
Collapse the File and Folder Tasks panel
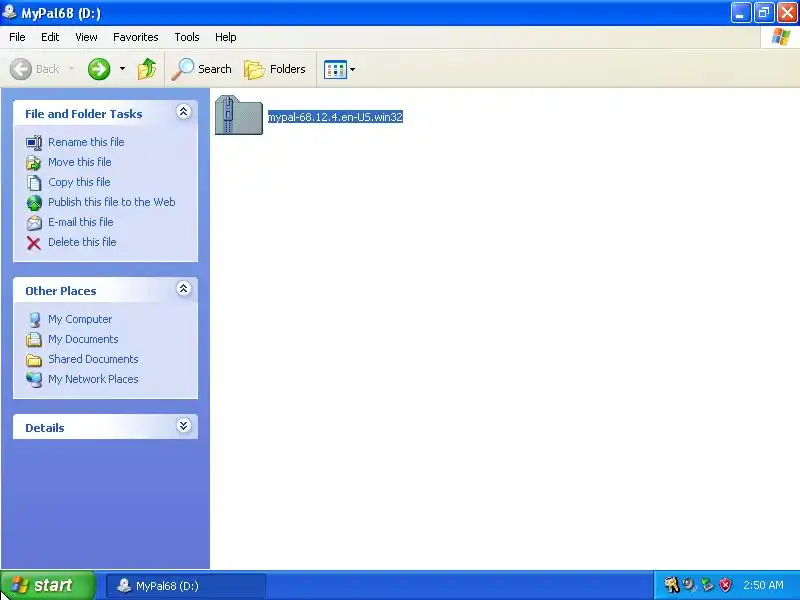point(184,112)
